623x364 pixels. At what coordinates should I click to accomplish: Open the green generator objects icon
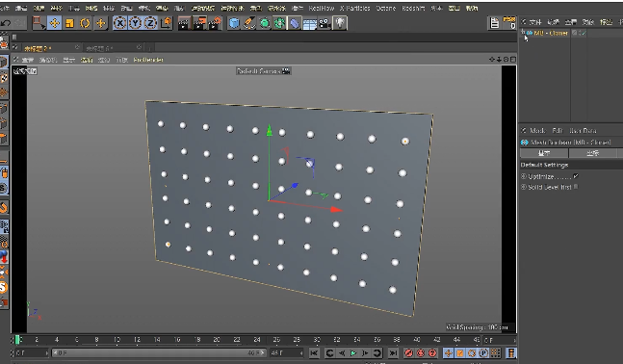point(264,23)
